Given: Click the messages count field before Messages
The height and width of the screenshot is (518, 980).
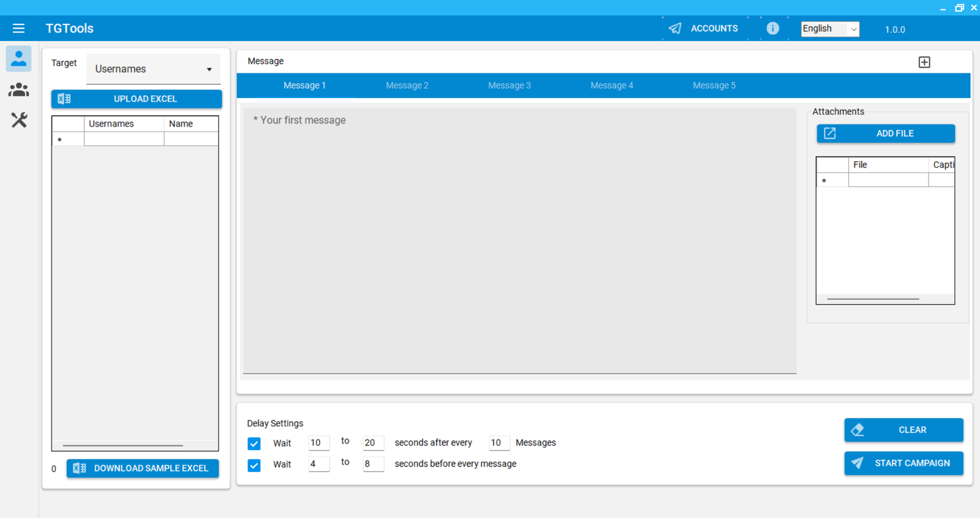Looking at the screenshot, I should 499,443.
